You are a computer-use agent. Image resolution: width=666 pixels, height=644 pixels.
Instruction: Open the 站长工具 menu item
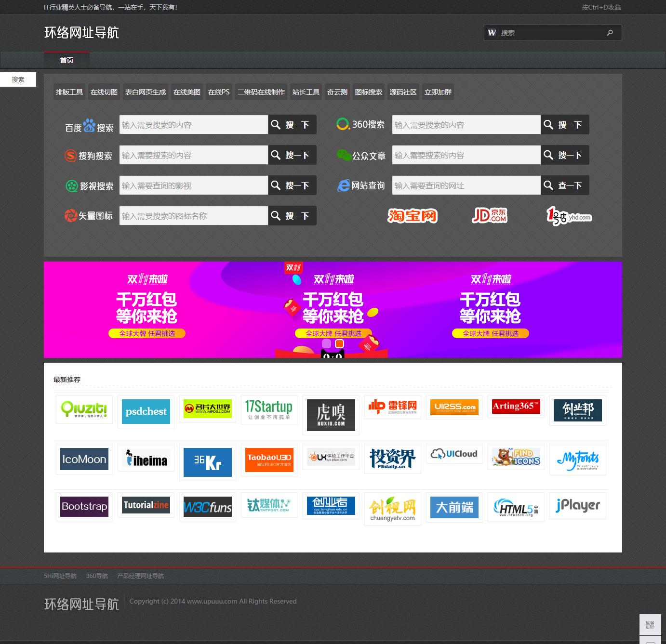306,92
